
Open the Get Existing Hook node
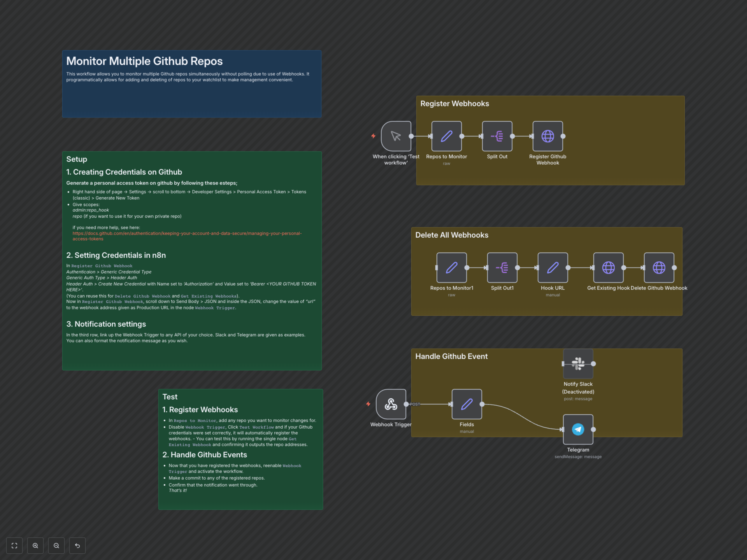pyautogui.click(x=608, y=267)
